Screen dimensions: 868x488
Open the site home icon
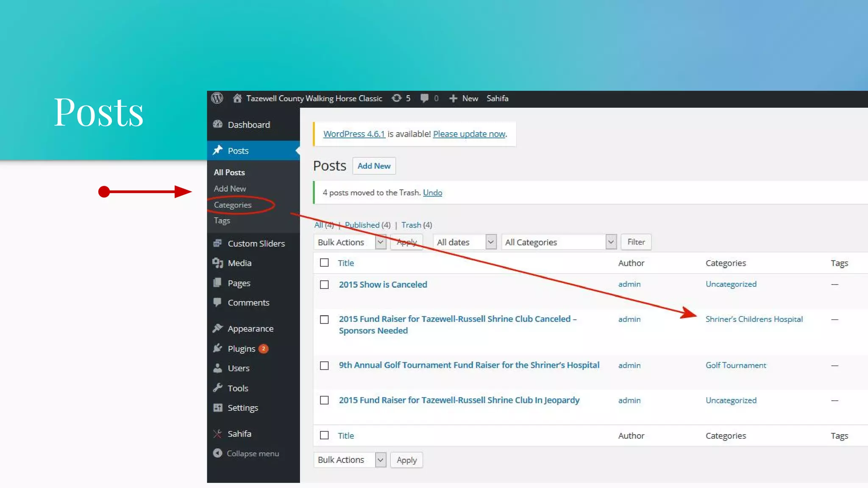pos(237,98)
